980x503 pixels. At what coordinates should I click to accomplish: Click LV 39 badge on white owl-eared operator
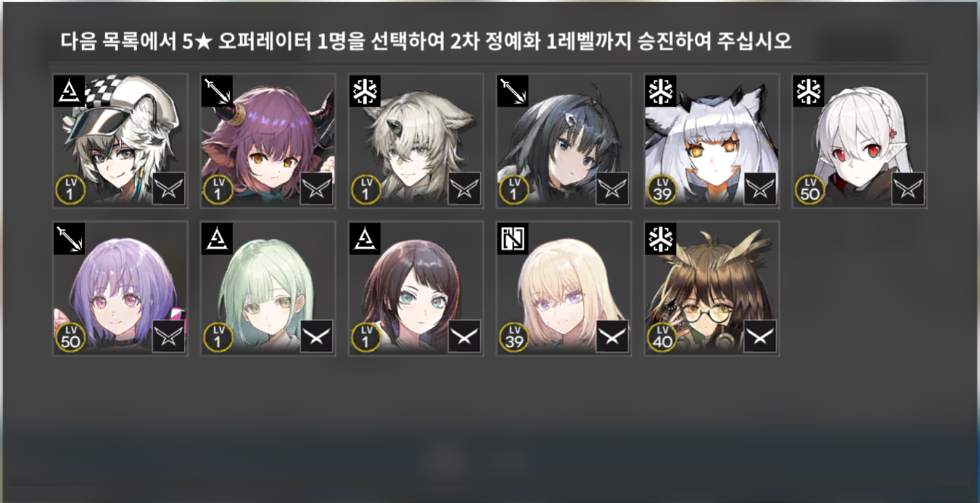662,189
